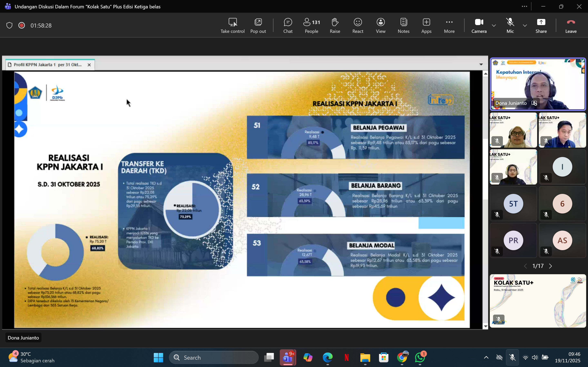
Task: Open the Apps panel
Action: point(426,25)
